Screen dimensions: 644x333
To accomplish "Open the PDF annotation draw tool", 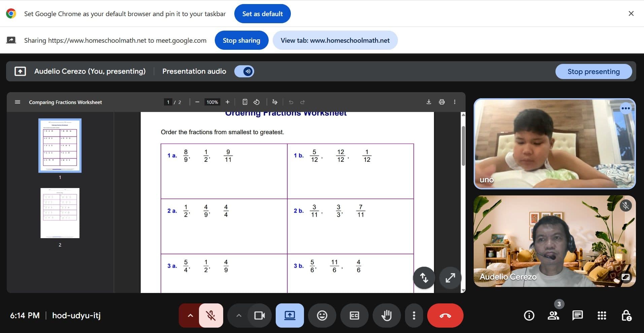I will 275,102.
